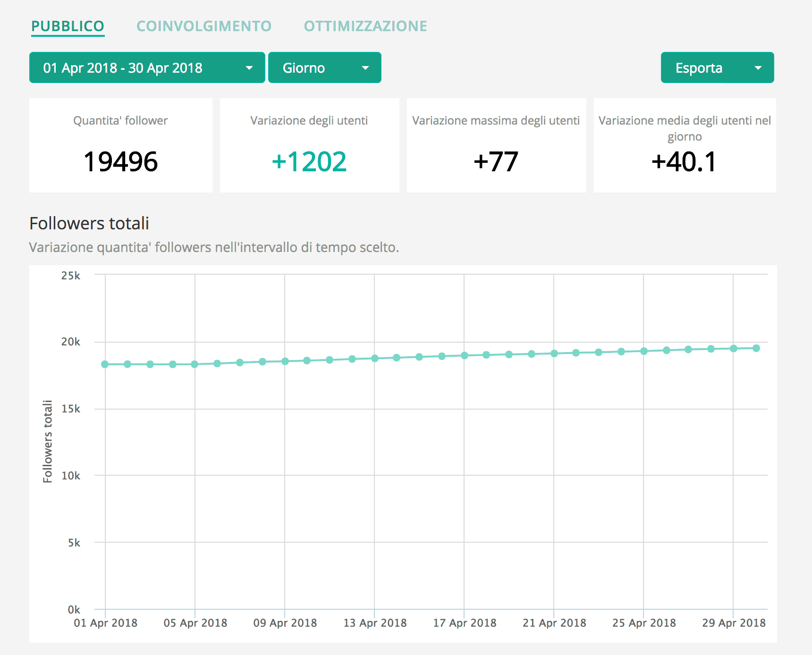This screenshot has width=812, height=655.
Task: Click the data point at 15 Apr
Action: coord(419,357)
